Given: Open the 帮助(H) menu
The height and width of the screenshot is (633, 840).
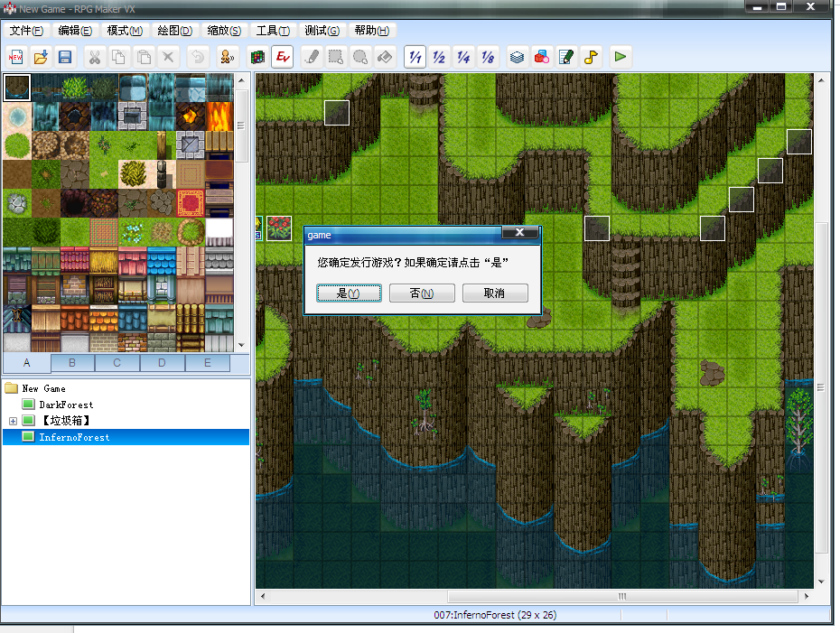Looking at the screenshot, I should [372, 31].
